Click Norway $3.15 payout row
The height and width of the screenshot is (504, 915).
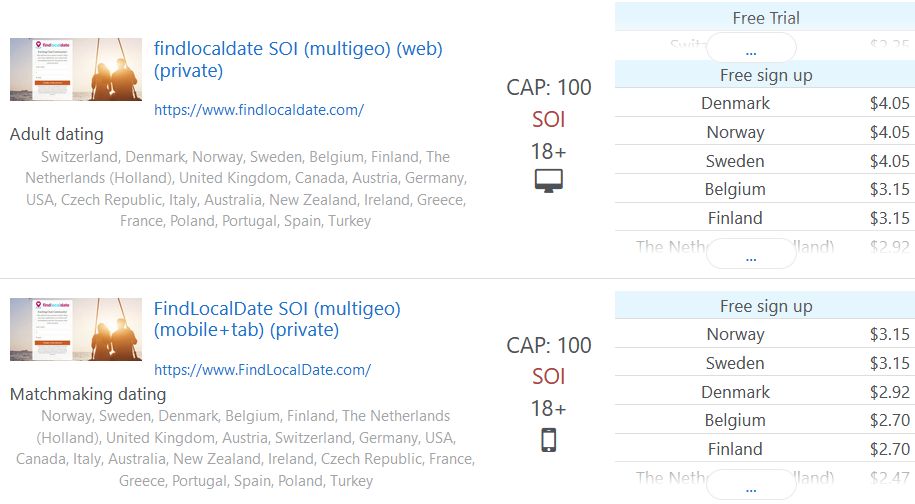[765, 334]
